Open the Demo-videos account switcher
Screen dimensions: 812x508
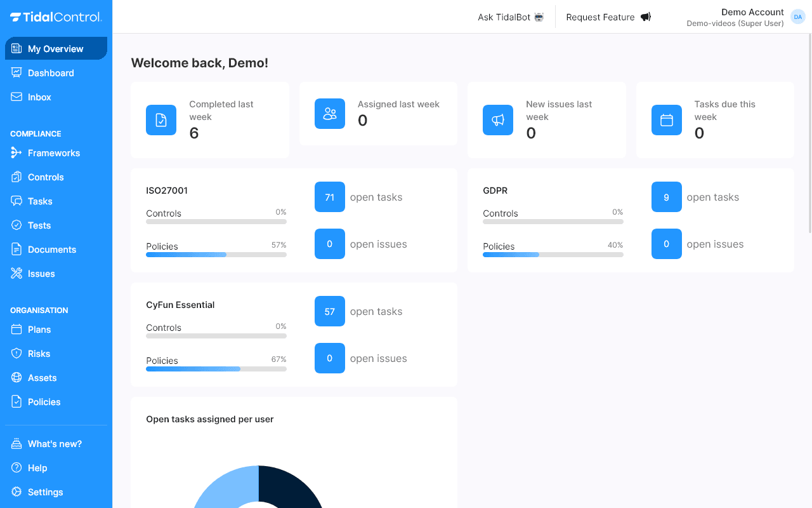tap(734, 23)
